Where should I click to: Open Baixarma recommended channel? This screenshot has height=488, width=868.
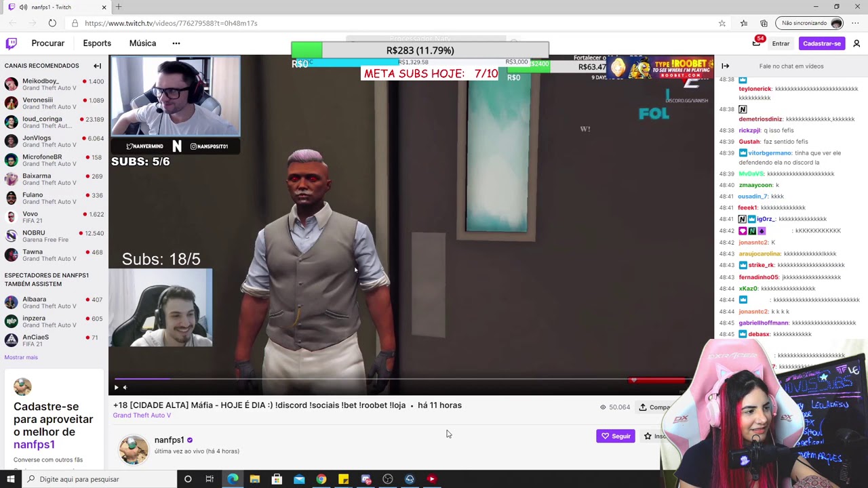pos(54,179)
